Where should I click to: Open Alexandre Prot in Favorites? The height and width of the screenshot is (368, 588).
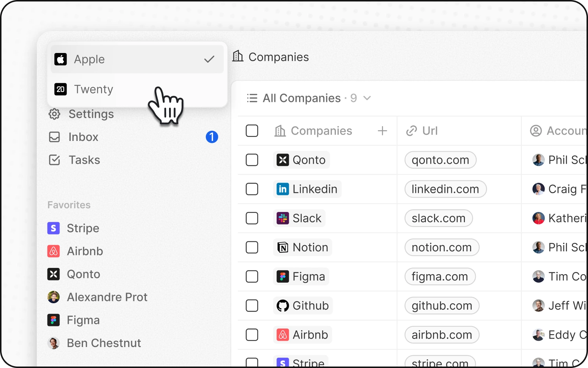107,297
